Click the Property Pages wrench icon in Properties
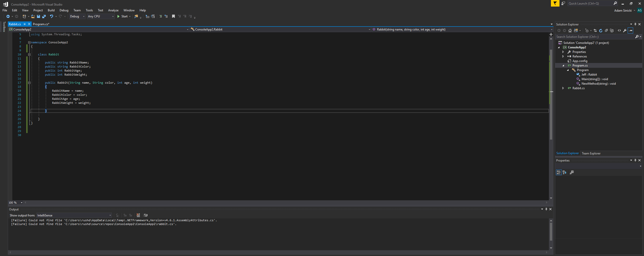Image resolution: width=644 pixels, height=256 pixels. click(572, 172)
